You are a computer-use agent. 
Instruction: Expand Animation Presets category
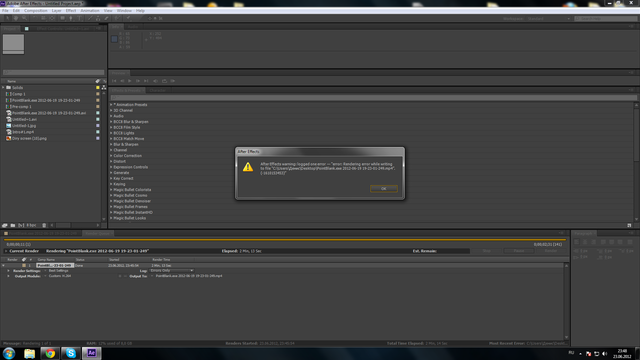tap(111, 104)
